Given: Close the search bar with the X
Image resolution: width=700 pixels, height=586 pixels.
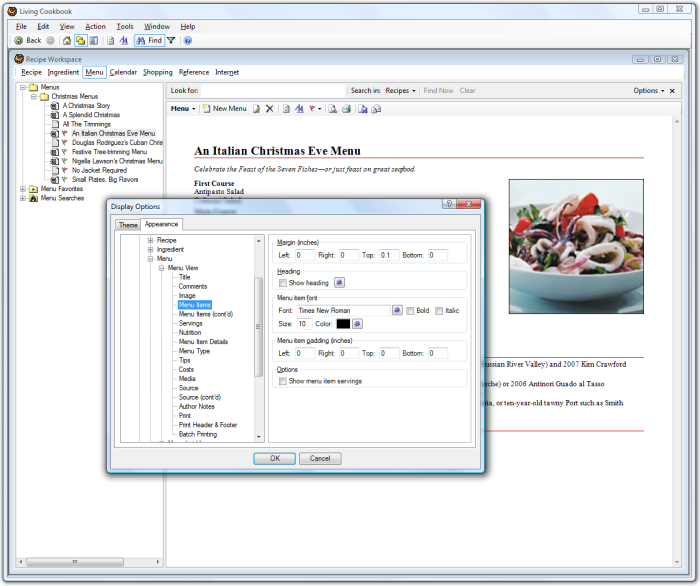Looking at the screenshot, I should (672, 91).
